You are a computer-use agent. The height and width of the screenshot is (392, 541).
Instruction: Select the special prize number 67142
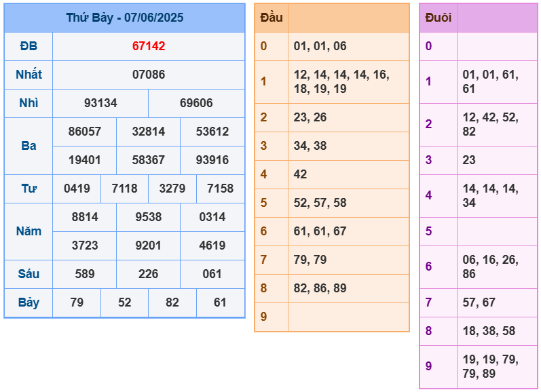[149, 46]
